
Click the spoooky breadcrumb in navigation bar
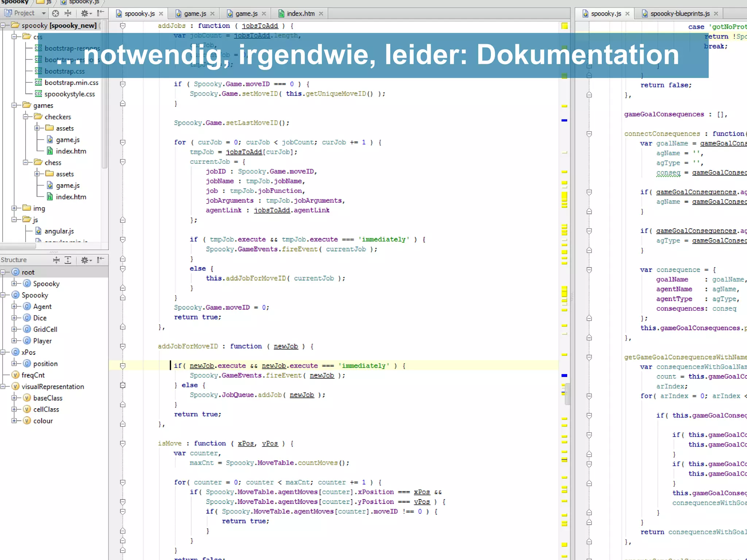[15, 2]
